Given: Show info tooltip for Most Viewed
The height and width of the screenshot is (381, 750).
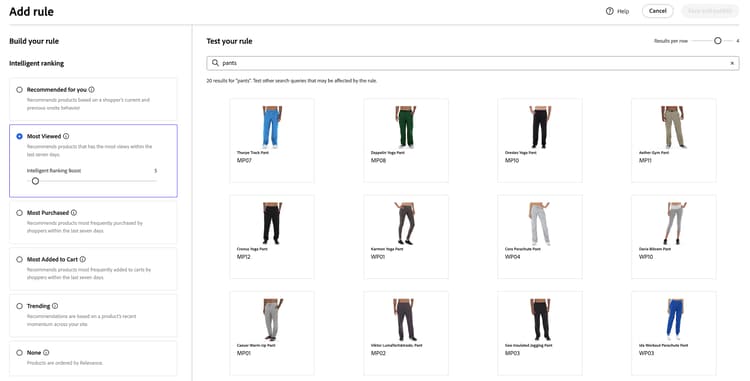Looking at the screenshot, I should pos(66,136).
